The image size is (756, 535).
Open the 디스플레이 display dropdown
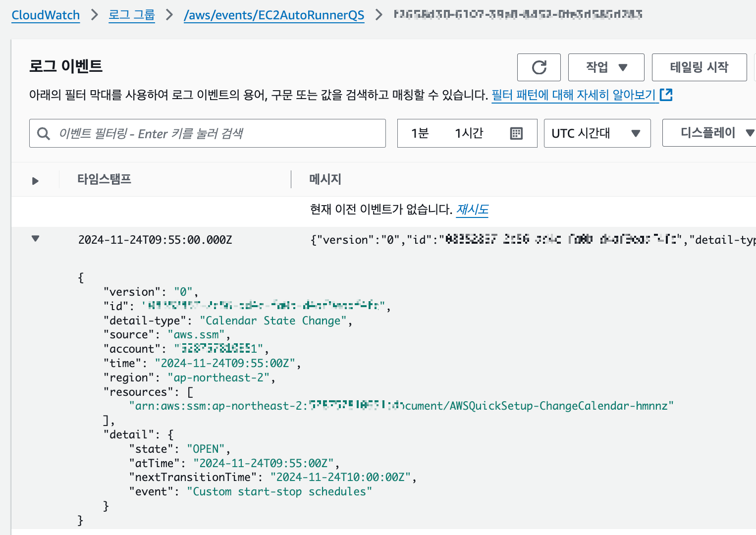(709, 133)
